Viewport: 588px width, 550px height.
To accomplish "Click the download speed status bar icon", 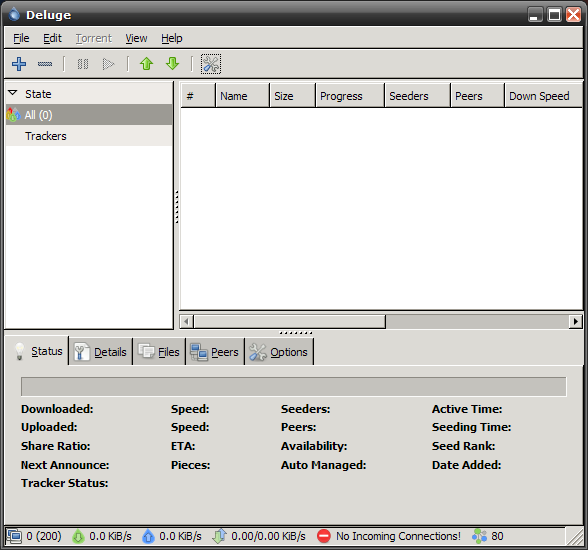I will click(x=78, y=536).
